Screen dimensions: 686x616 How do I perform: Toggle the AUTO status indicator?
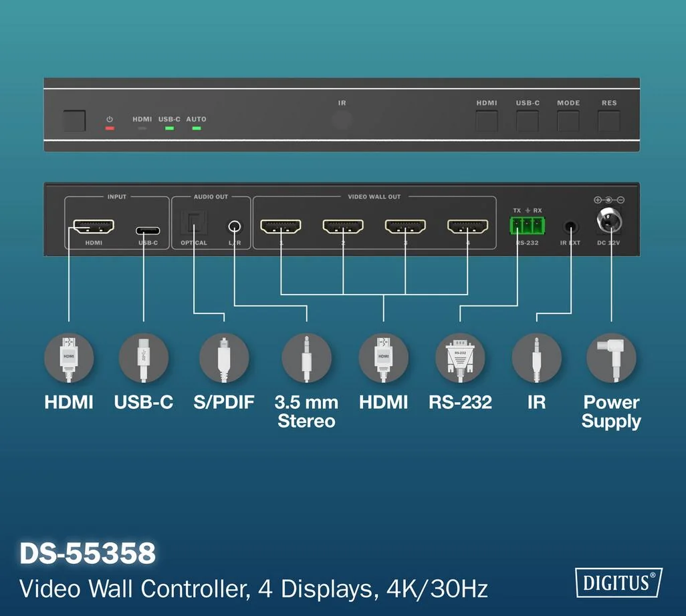[196, 127]
